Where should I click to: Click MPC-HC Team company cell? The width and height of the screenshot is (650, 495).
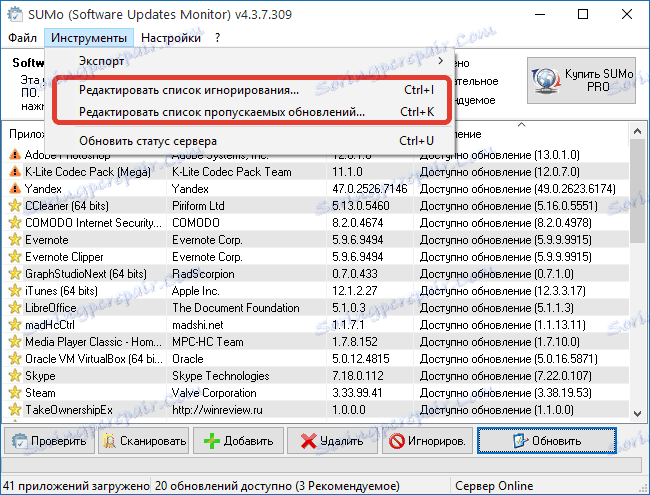208,342
